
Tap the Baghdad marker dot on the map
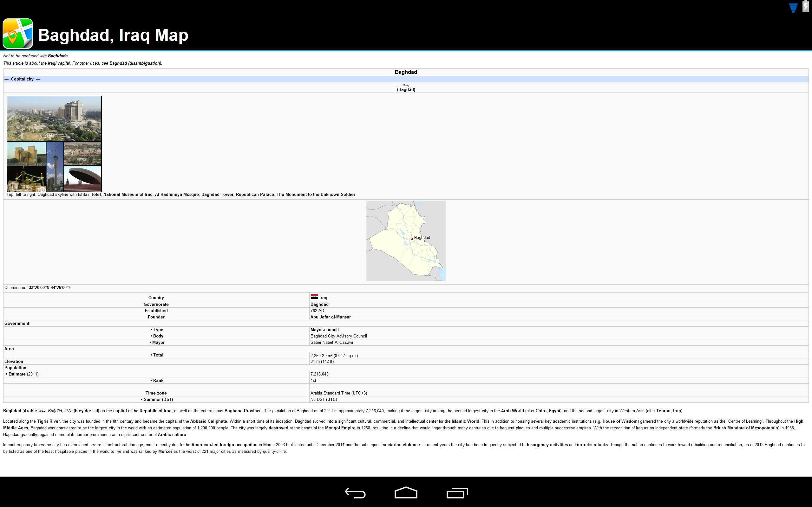point(413,239)
